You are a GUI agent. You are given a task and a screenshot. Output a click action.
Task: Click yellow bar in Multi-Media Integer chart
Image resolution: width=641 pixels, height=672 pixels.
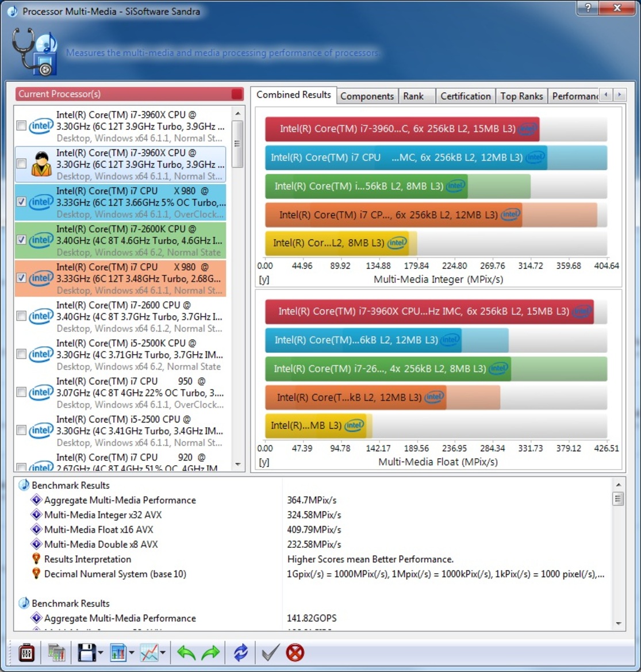pyautogui.click(x=337, y=243)
